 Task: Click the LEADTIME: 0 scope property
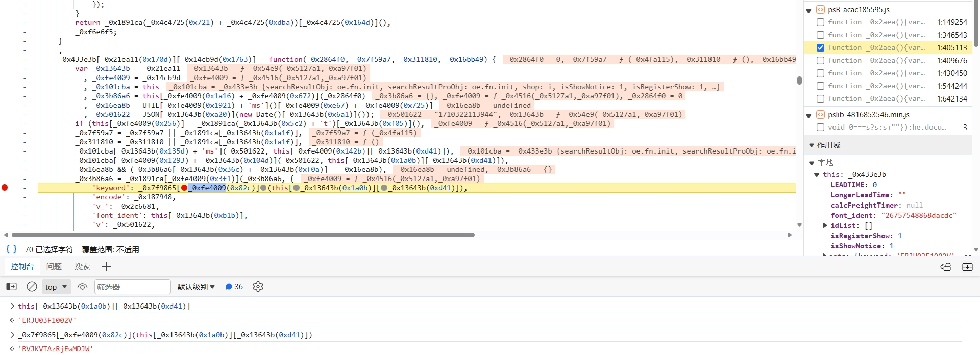coord(853,185)
